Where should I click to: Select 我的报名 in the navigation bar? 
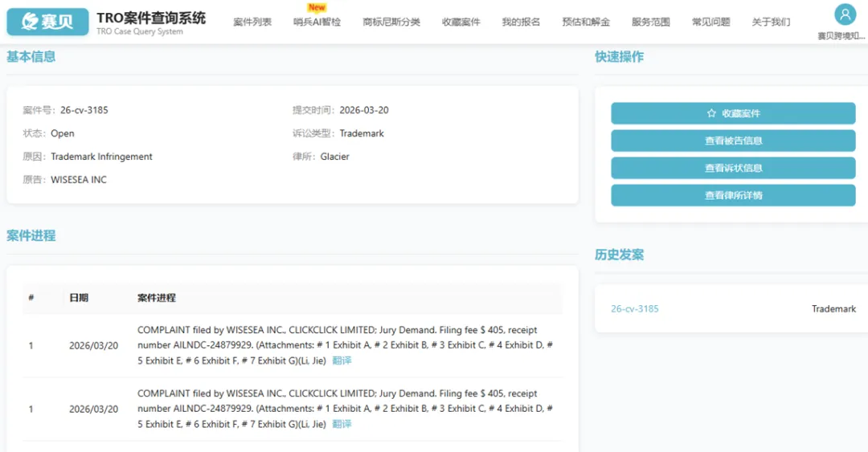521,22
